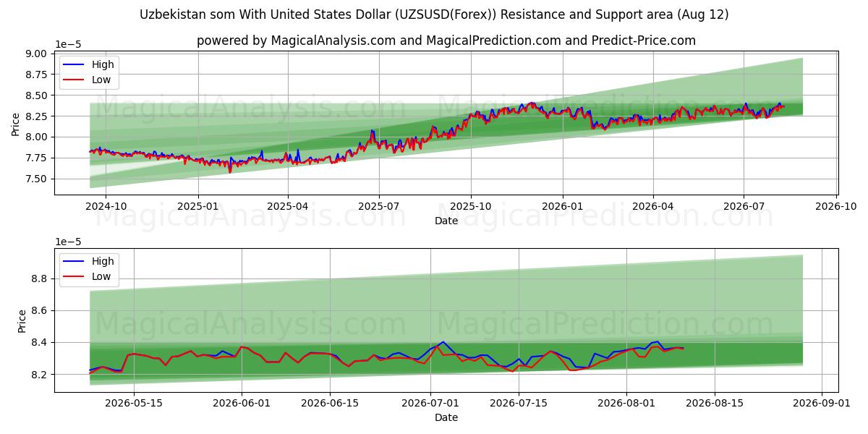The width and height of the screenshot is (868, 434).
Task: Click 'Low' in the top chart legend
Action: point(101,80)
